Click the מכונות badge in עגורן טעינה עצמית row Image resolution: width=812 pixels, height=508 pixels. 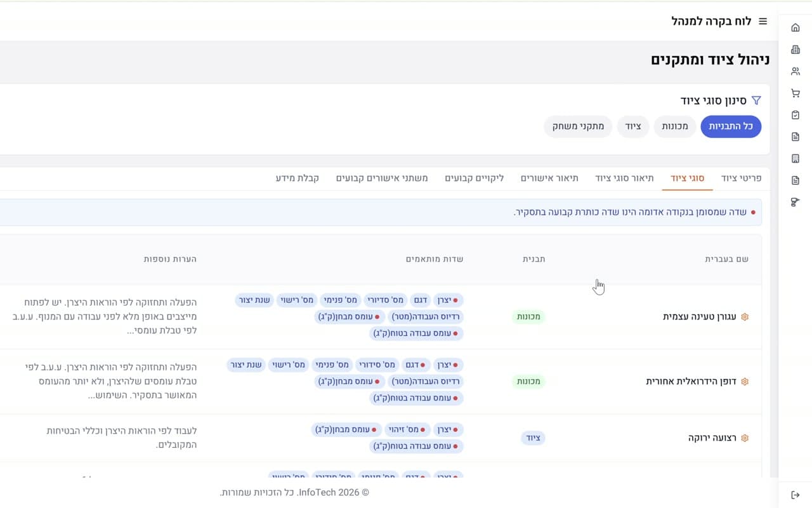[x=528, y=316]
